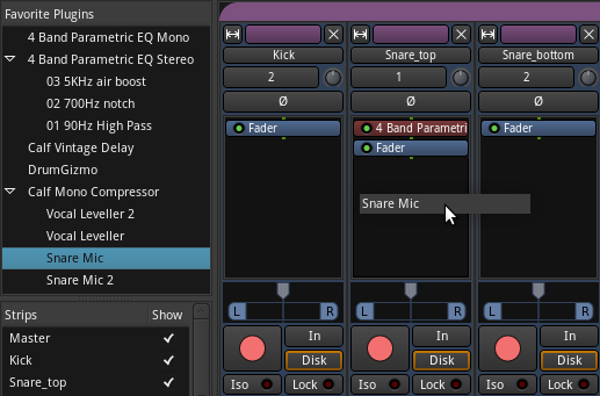The height and width of the screenshot is (396, 600).
Task: Arm Kick track for recording
Action: pos(253,349)
